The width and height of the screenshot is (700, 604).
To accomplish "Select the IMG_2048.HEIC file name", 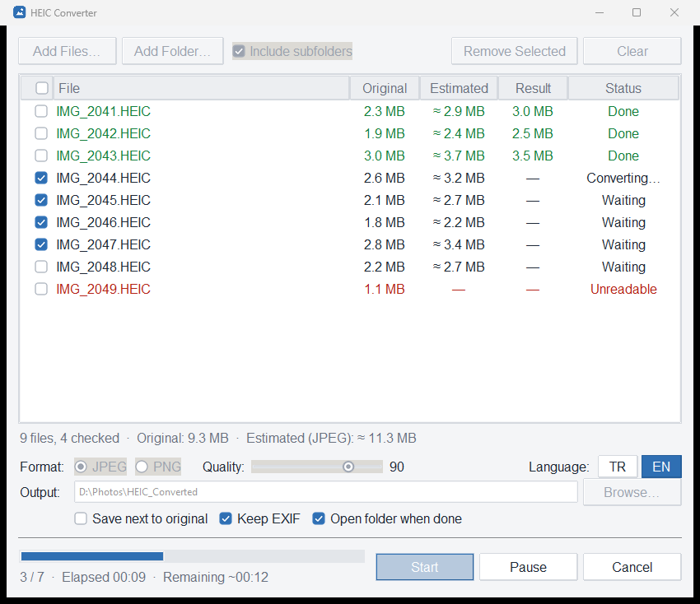I will click(103, 267).
